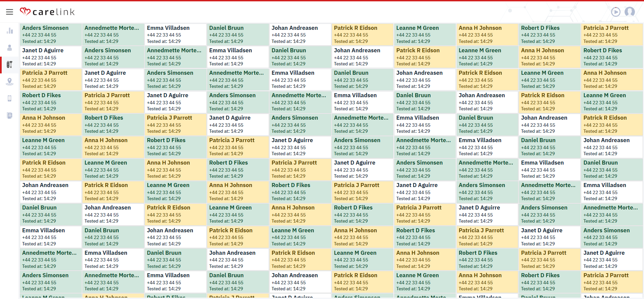The height and width of the screenshot is (299, 644).
Task: Open the documents sidebar page
Action: coord(10,115)
